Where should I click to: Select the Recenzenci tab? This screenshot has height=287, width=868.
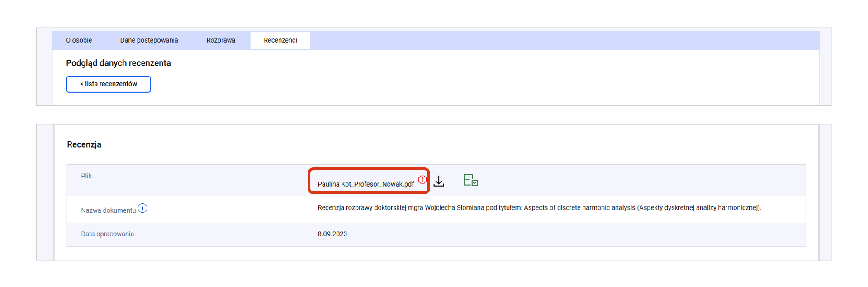click(280, 40)
